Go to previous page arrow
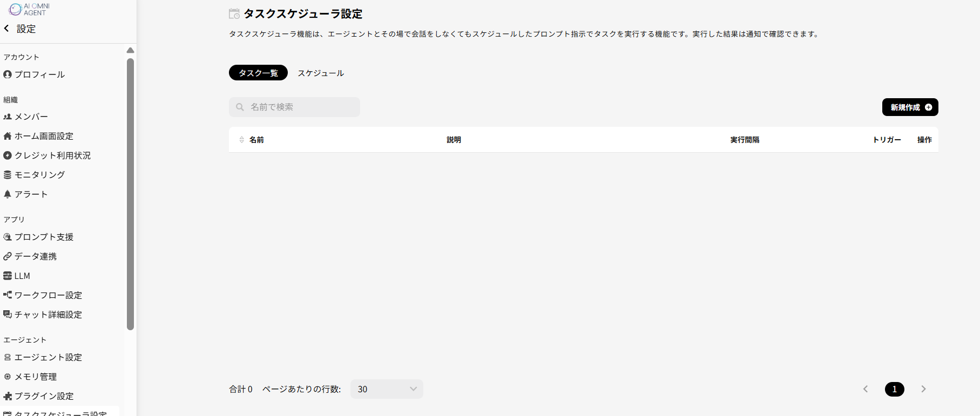The width and height of the screenshot is (980, 416). pyautogui.click(x=866, y=389)
